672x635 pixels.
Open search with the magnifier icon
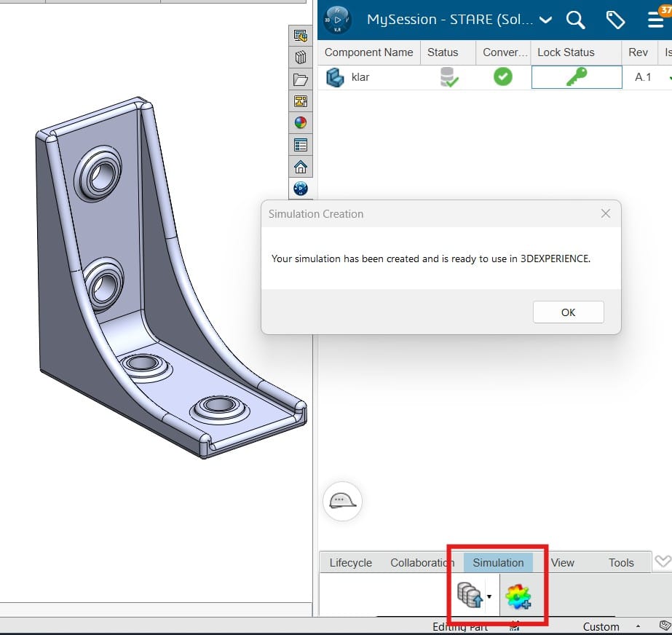pyautogui.click(x=575, y=20)
